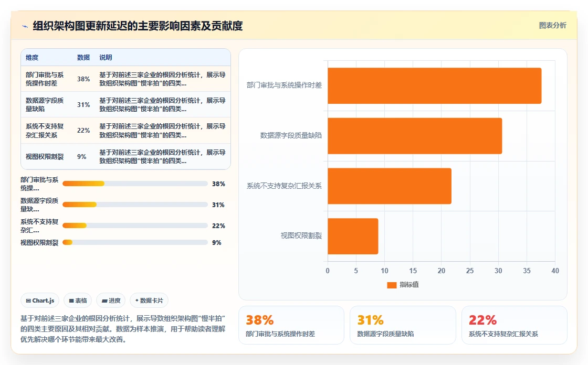Click y-axis label 系统不支持复杂汇报关系
This screenshot has height=365, width=588.
pos(284,186)
